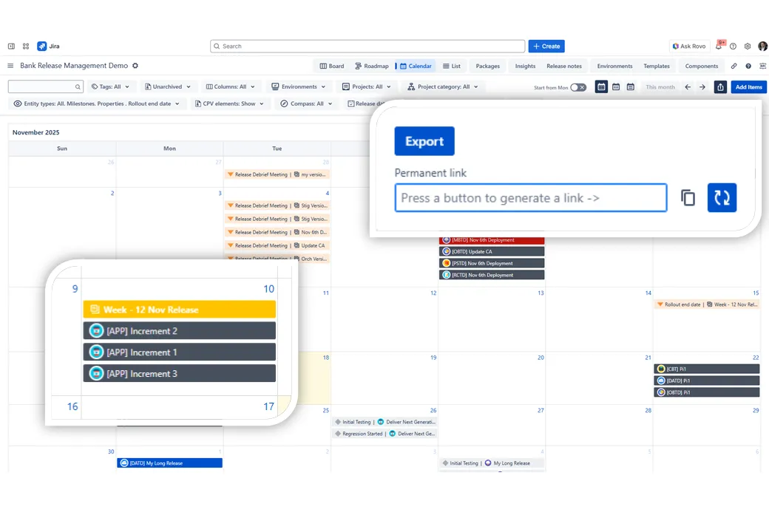Open the export share icon

tap(720, 87)
